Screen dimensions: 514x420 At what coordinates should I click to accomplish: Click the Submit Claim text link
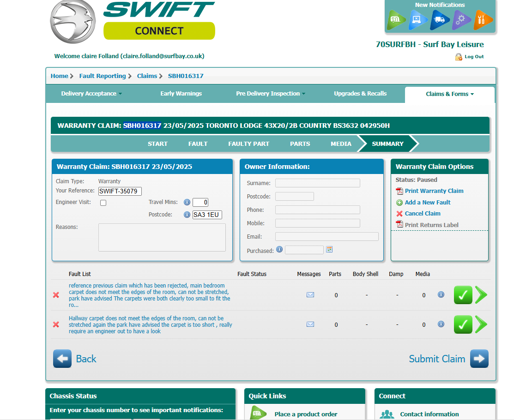[x=437, y=359]
